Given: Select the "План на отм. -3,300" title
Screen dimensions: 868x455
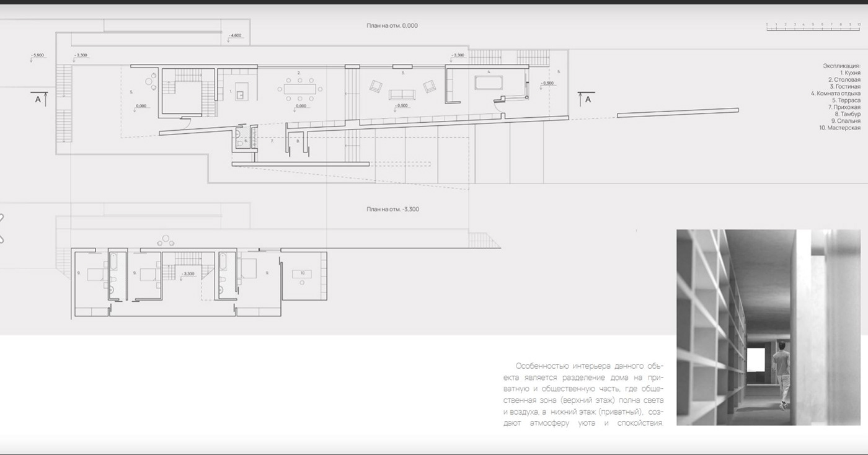Looking at the screenshot, I should [x=392, y=210].
